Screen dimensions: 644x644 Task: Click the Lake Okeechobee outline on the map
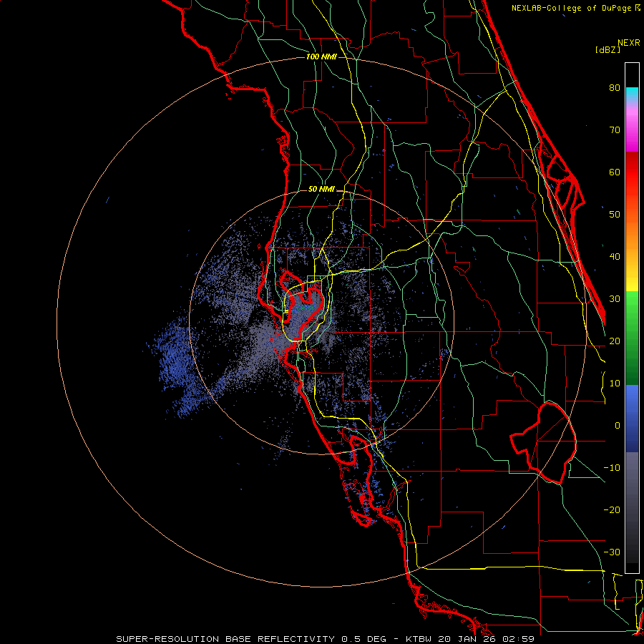tap(543, 443)
